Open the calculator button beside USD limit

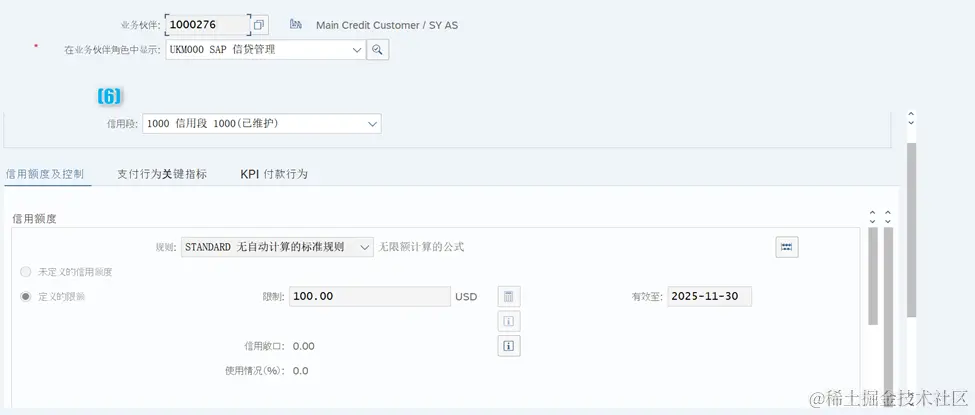click(509, 297)
